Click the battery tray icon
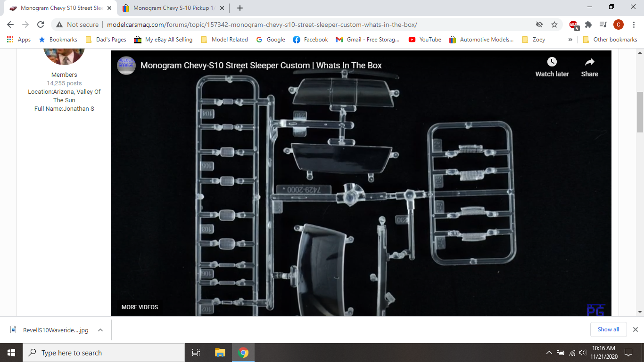 pyautogui.click(x=561, y=353)
